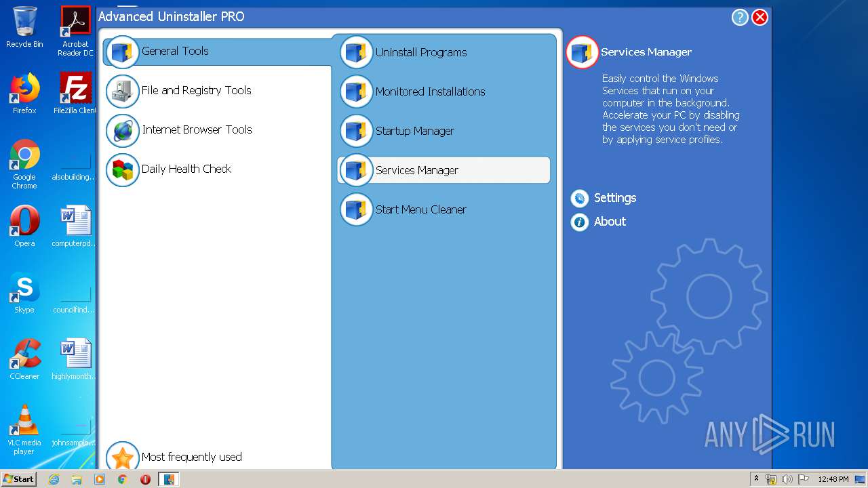Click the Monitored Installations box icon
This screenshot has height=488, width=868.
(x=356, y=92)
